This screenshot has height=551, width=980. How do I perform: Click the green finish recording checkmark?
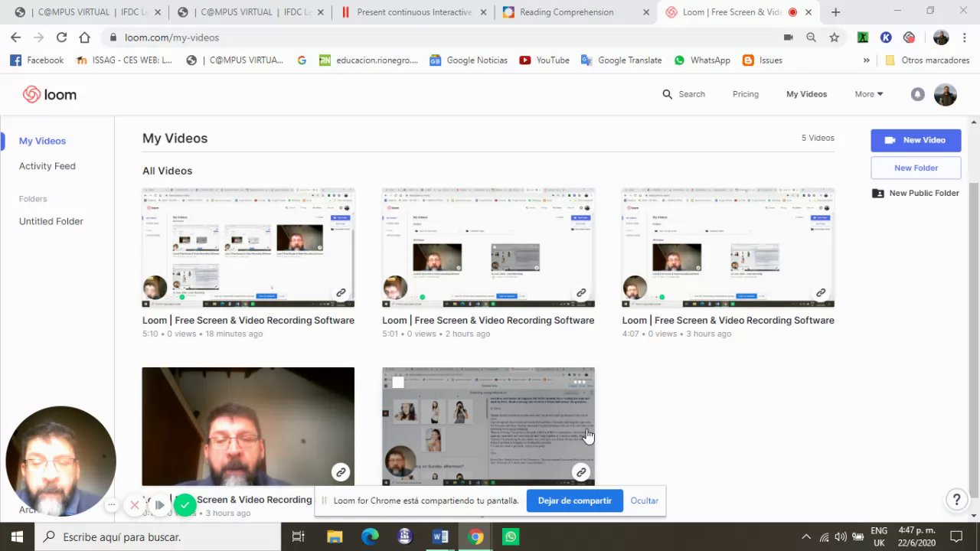point(185,504)
